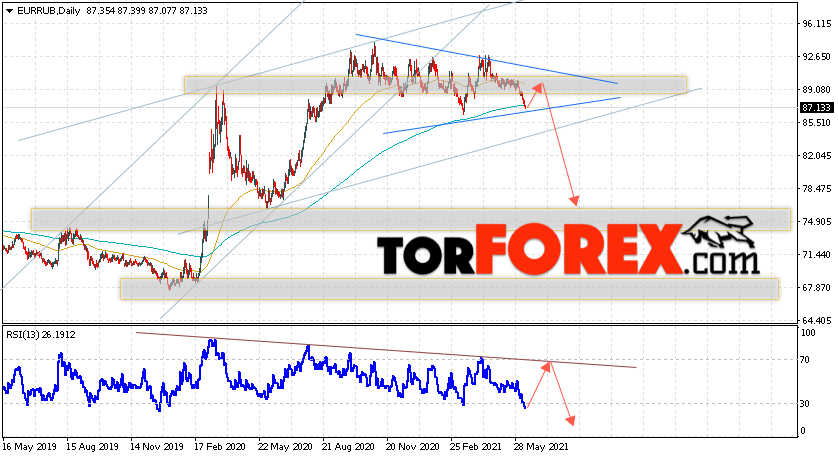Select the 82.045 price axis label
Image resolution: width=838 pixels, height=458 pixels.
816,156
